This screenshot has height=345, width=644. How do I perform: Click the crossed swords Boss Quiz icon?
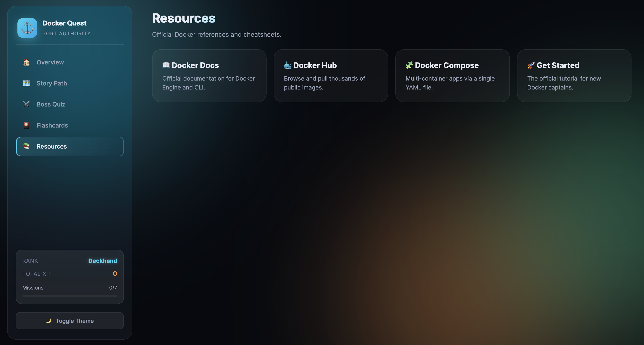[26, 104]
